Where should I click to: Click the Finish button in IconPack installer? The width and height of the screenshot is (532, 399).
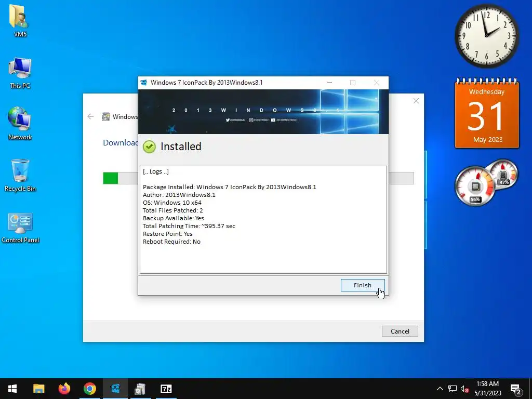362,285
